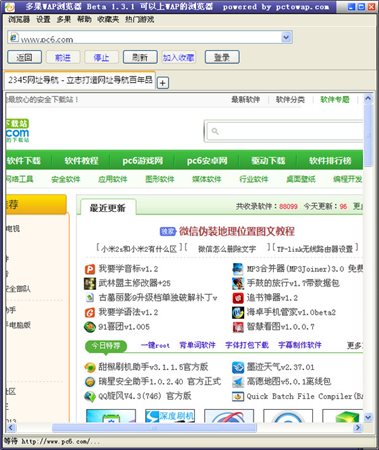The width and height of the screenshot is (379, 450).
Task: Open the 帮助 menu
Action: tap(84, 20)
